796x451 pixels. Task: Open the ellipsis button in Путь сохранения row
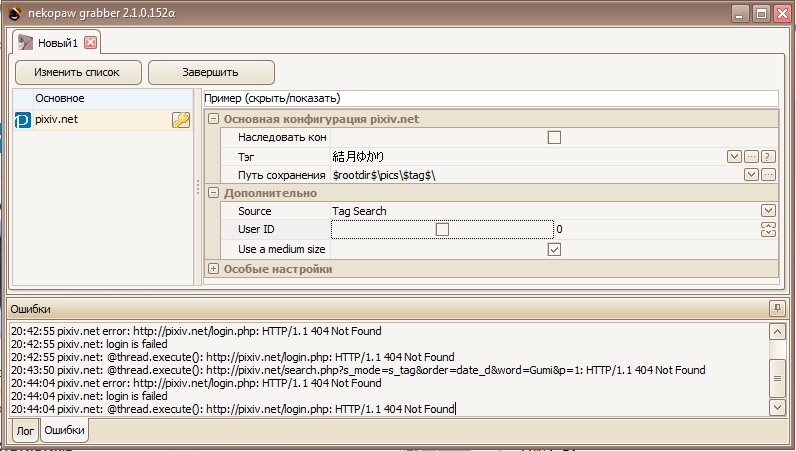[x=769, y=175]
